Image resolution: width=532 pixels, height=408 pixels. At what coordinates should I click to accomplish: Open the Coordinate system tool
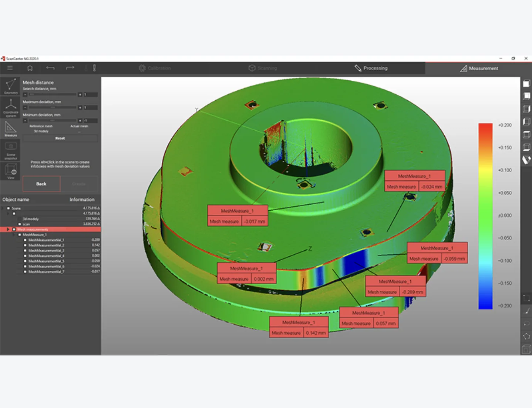(x=11, y=108)
